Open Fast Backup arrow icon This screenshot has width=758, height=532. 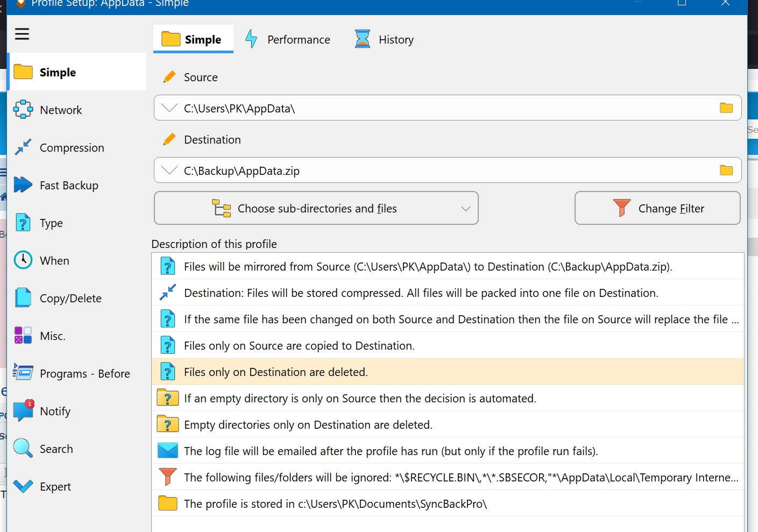pyautogui.click(x=23, y=185)
